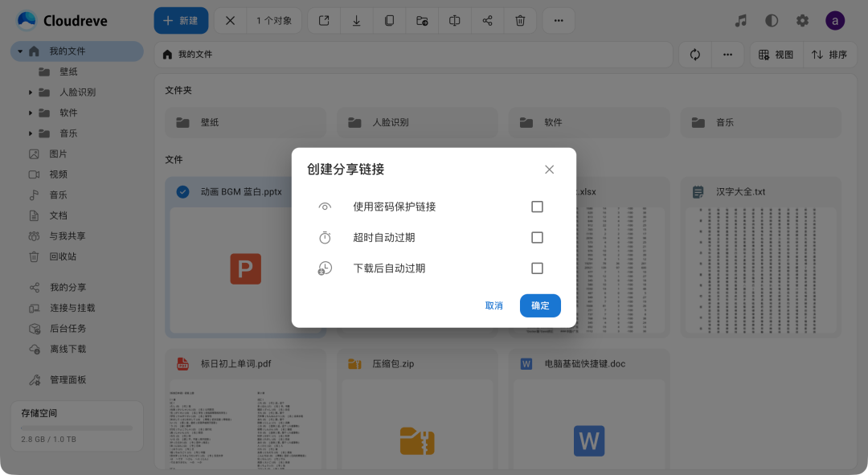Click the timer icon beside 超时自动过期
The height and width of the screenshot is (475, 868).
pos(325,238)
